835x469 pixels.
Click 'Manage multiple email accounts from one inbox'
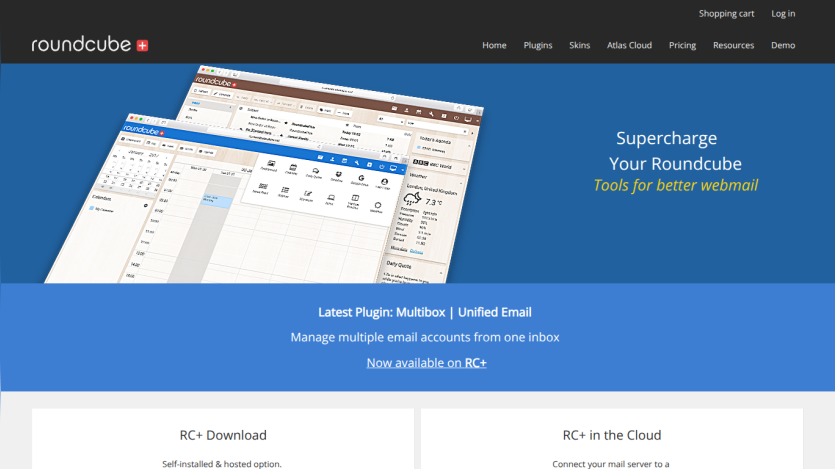(425, 338)
